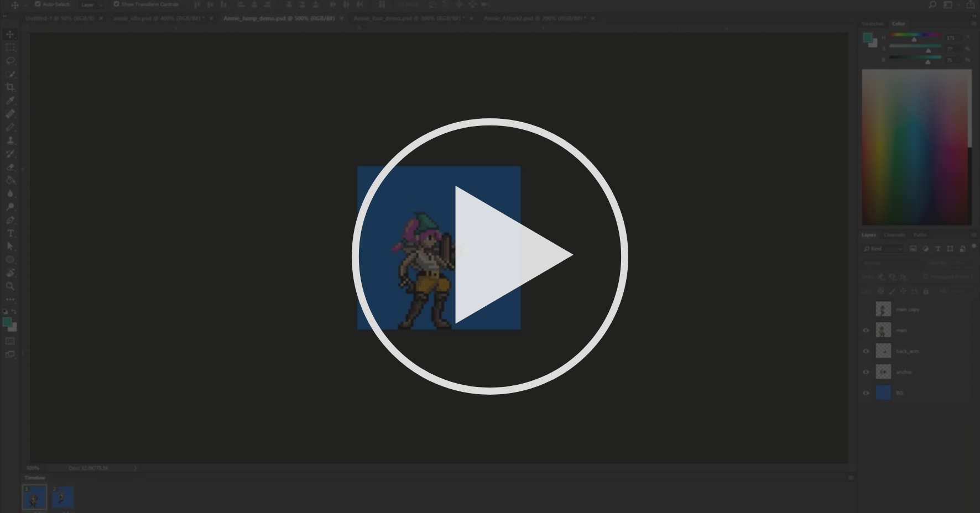Select the main copy layer thumbnail
The image size is (980, 513).
pyautogui.click(x=883, y=309)
